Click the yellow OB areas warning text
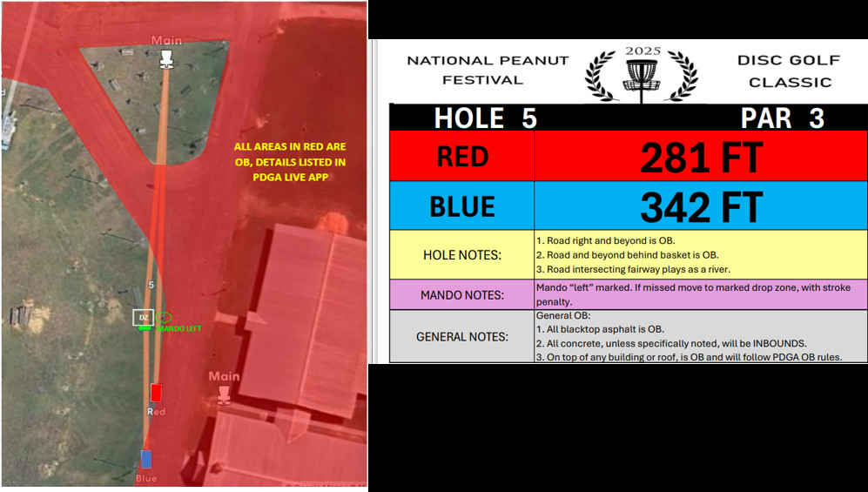 290,162
